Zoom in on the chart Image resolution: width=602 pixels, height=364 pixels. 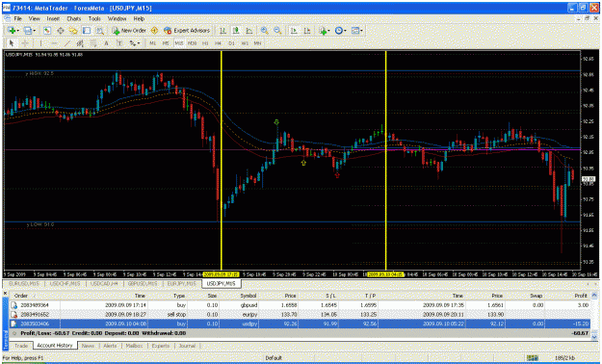[x=264, y=31]
